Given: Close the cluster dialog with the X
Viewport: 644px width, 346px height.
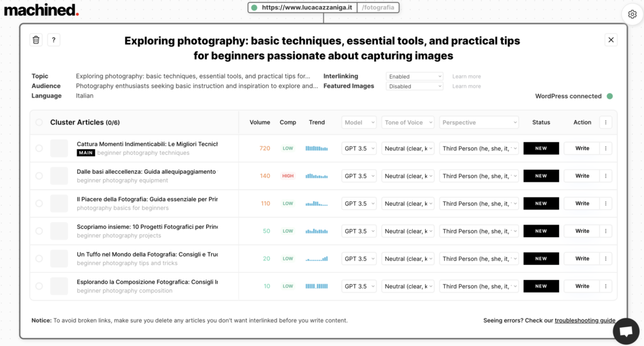Looking at the screenshot, I should click(x=611, y=40).
